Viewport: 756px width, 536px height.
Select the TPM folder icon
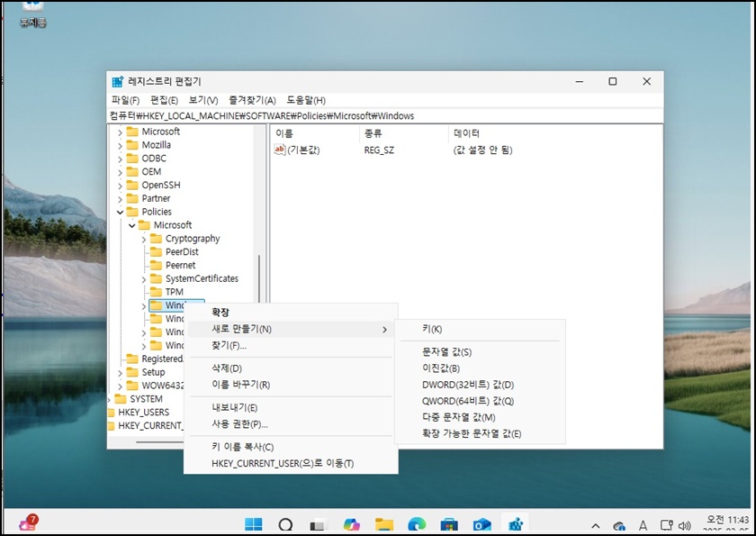156,292
